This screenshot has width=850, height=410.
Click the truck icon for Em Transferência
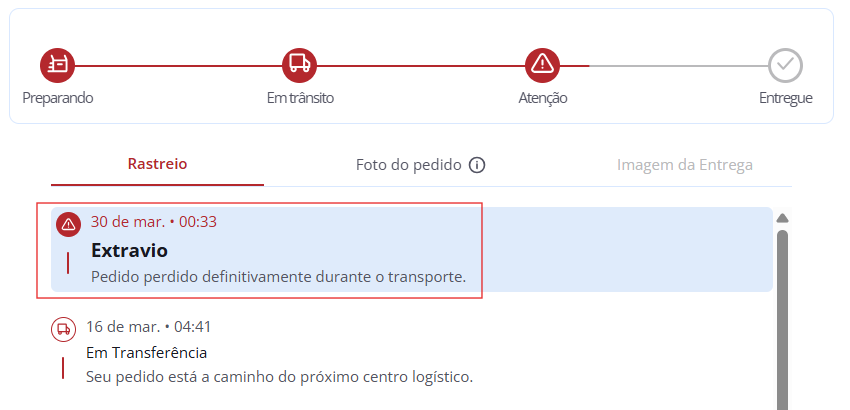63,329
